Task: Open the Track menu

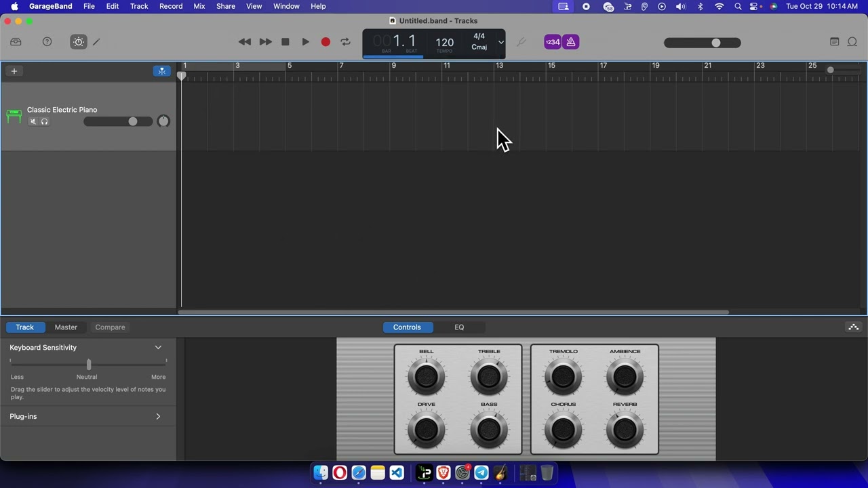Action: [x=139, y=6]
